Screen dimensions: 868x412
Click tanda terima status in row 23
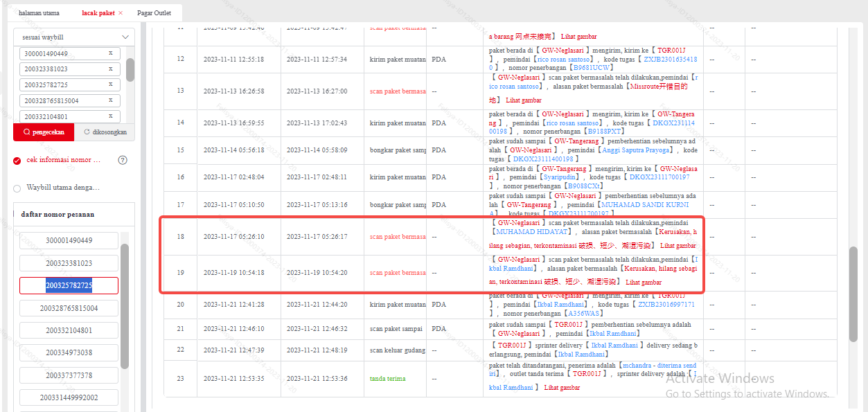388,379
